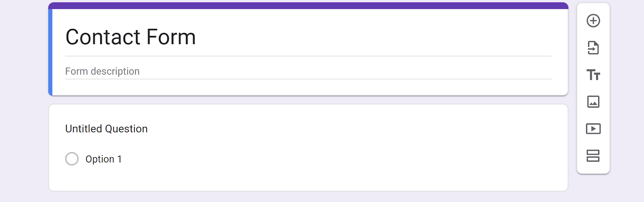Click the blue accent bar on title card
Screen dimensions: 644x202
pyautogui.click(x=50, y=52)
